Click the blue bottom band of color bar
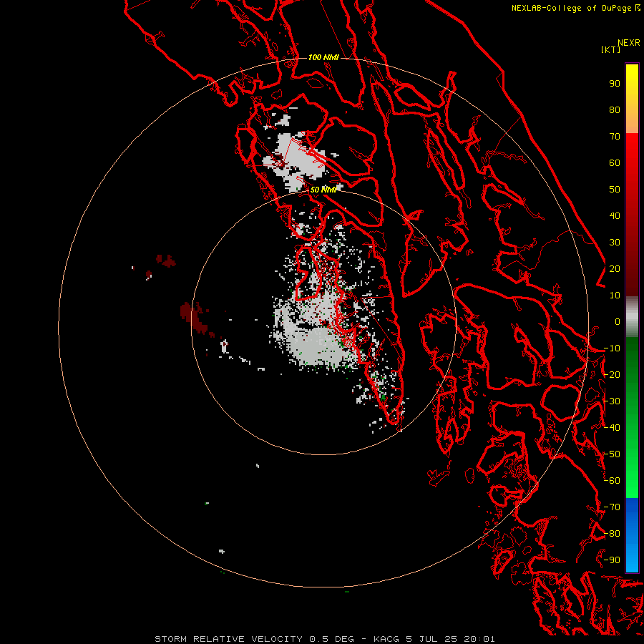Image resolution: width=644 pixels, height=644 pixels. pyautogui.click(x=632, y=535)
